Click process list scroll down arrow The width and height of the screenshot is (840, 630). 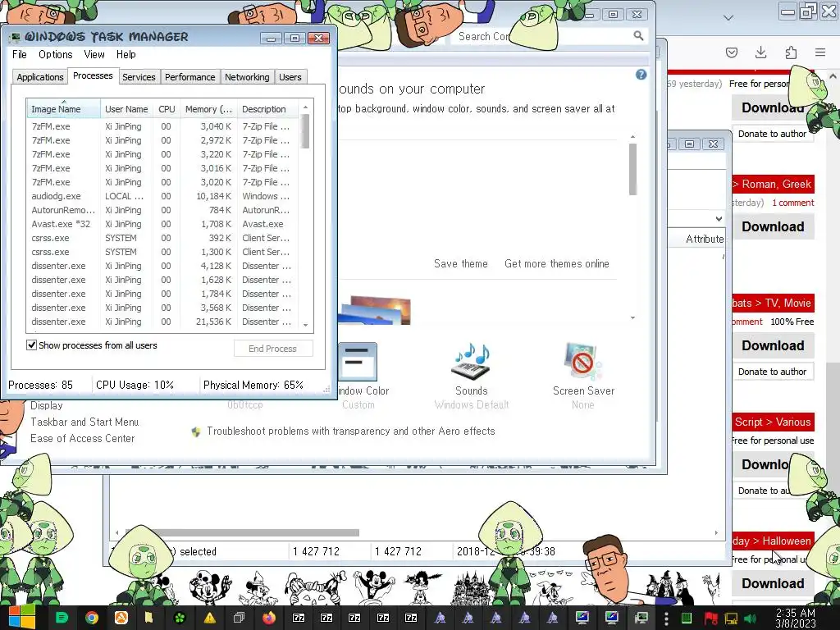pos(305,325)
